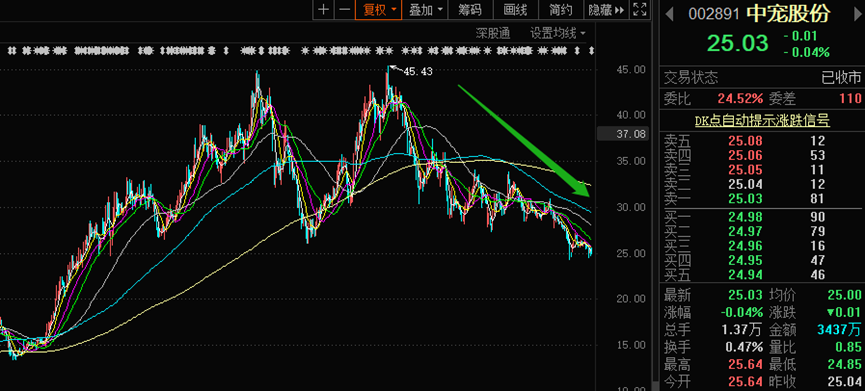Screen dimensions: 865x391
Task: Open the 设置均线 moving average dropdown
Action: point(557,33)
